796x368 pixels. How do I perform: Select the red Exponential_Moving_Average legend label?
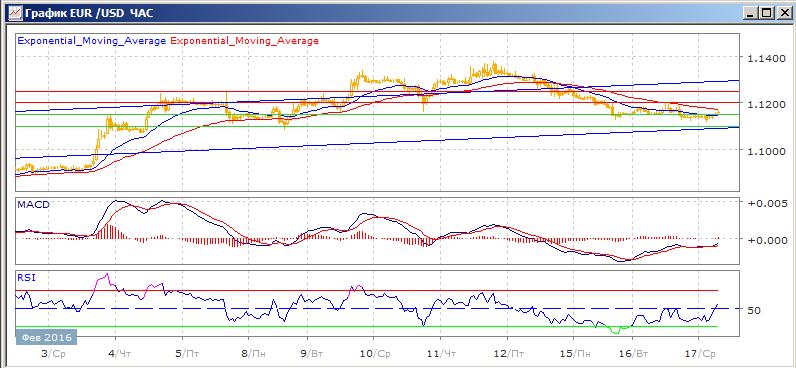tap(245, 41)
